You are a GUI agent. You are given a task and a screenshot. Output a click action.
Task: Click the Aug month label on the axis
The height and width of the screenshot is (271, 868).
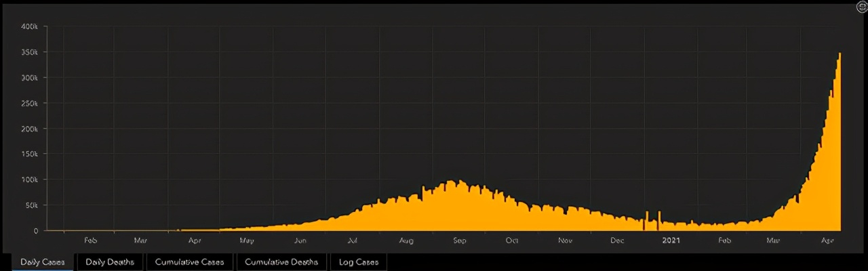click(406, 241)
